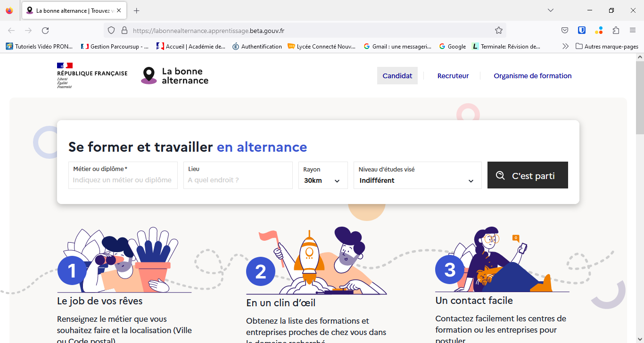The height and width of the screenshot is (343, 644).
Task: Click the scrollbar up arrow
Action: (640, 57)
